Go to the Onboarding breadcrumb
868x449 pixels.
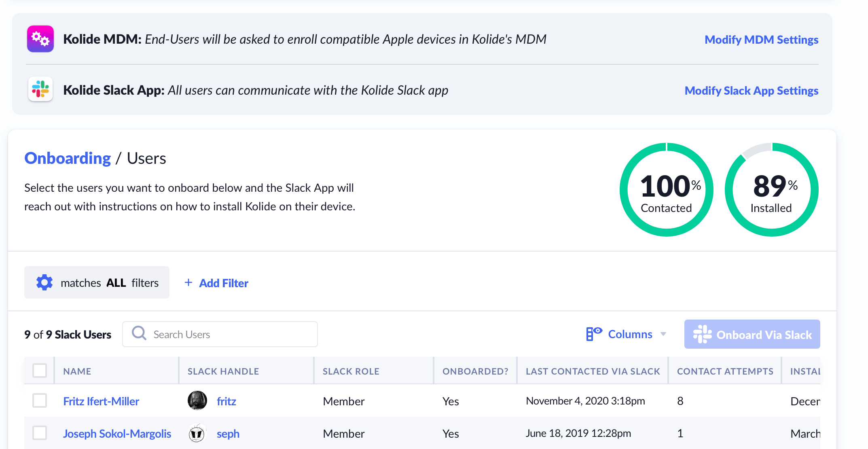point(68,158)
